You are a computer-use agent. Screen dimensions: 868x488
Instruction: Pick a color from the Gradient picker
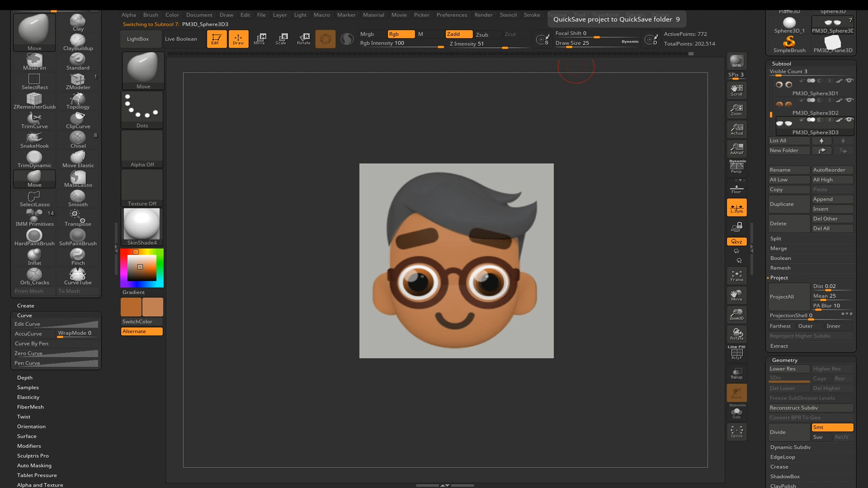[141, 266]
